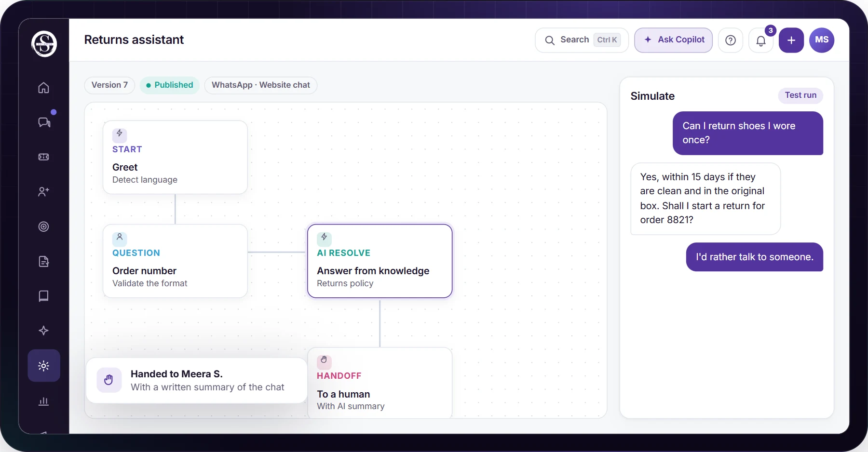The width and height of the screenshot is (868, 452).
Task: Click the 'Simulate' panel heading
Action: [652, 96]
